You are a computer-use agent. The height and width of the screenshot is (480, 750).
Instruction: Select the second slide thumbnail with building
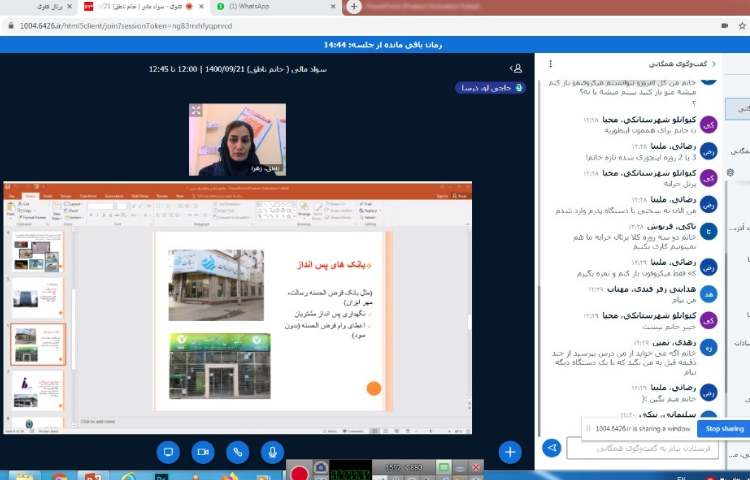tap(37, 298)
